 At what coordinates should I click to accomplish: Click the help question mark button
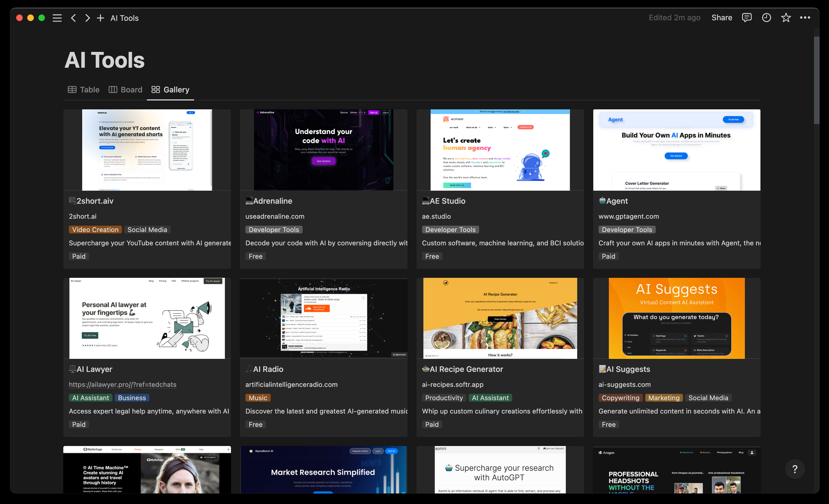[795, 469]
